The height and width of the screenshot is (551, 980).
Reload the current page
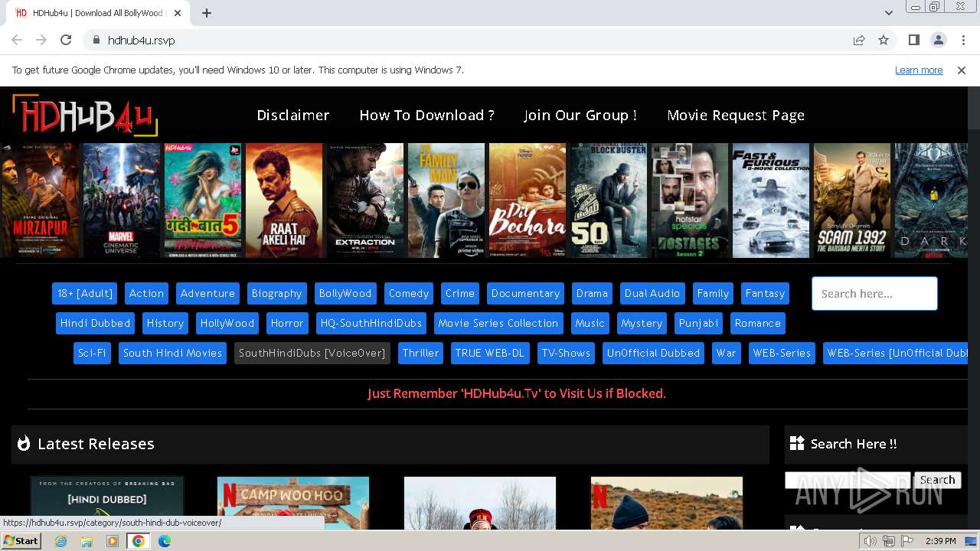click(66, 40)
